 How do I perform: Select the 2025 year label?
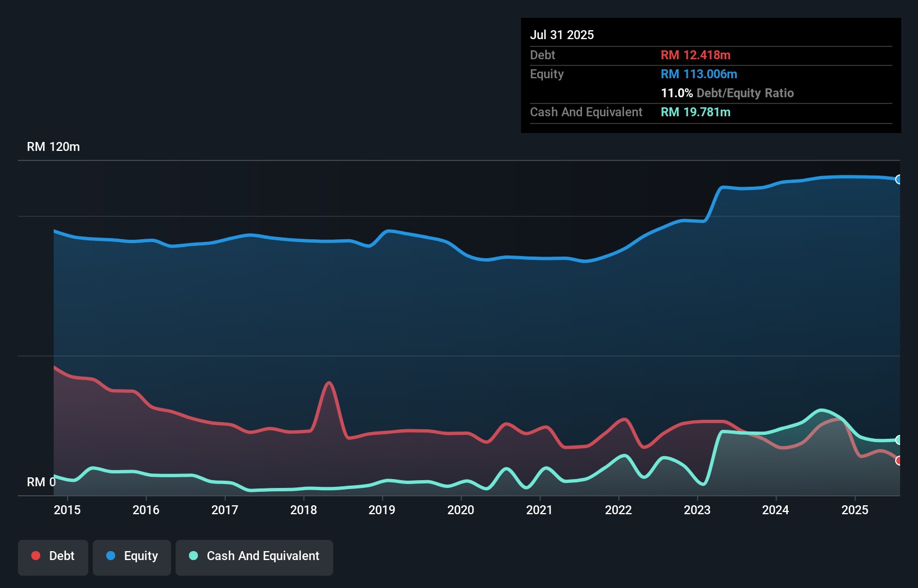coord(855,510)
